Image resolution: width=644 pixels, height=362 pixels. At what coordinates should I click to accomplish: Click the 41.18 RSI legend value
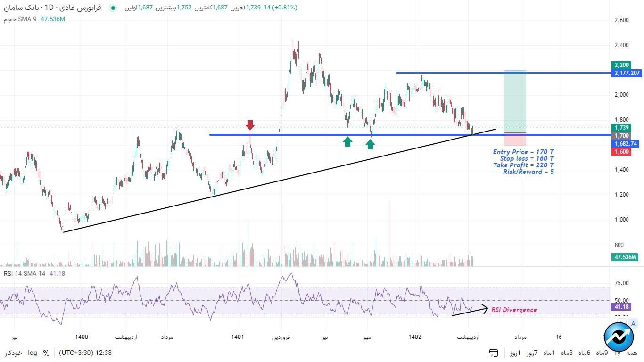click(57, 274)
